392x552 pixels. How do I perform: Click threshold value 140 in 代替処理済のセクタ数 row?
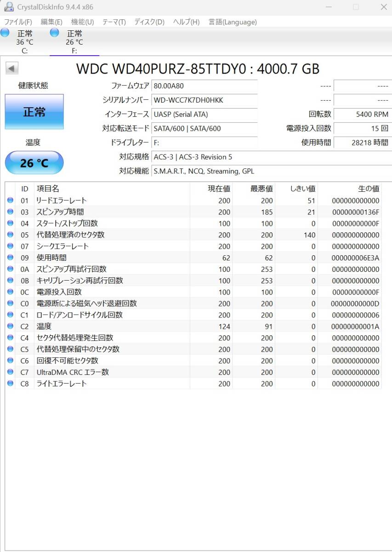click(310, 235)
